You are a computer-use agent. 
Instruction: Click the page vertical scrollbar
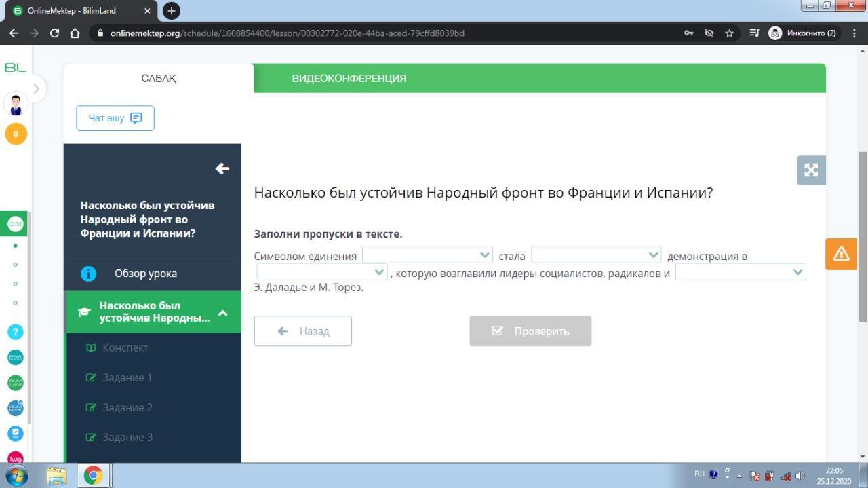pos(863,236)
